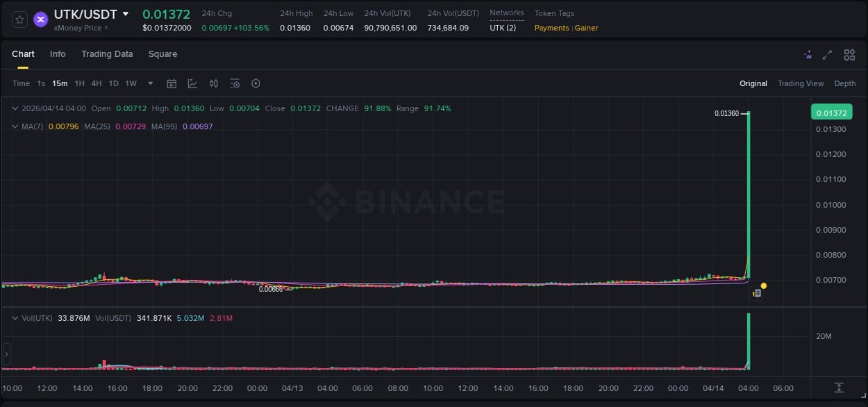Open the Binance AI assistant icon
This screenshot has height=407, width=868.
808,54
